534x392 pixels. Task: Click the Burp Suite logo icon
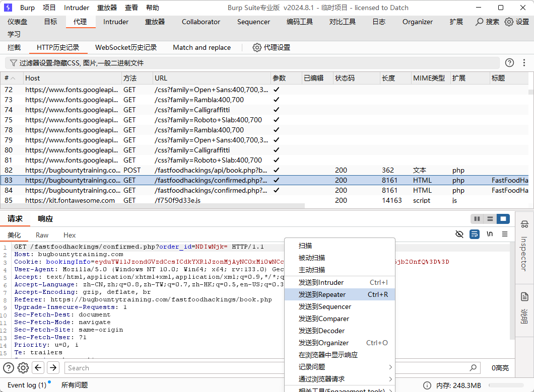pyautogui.click(x=8, y=8)
